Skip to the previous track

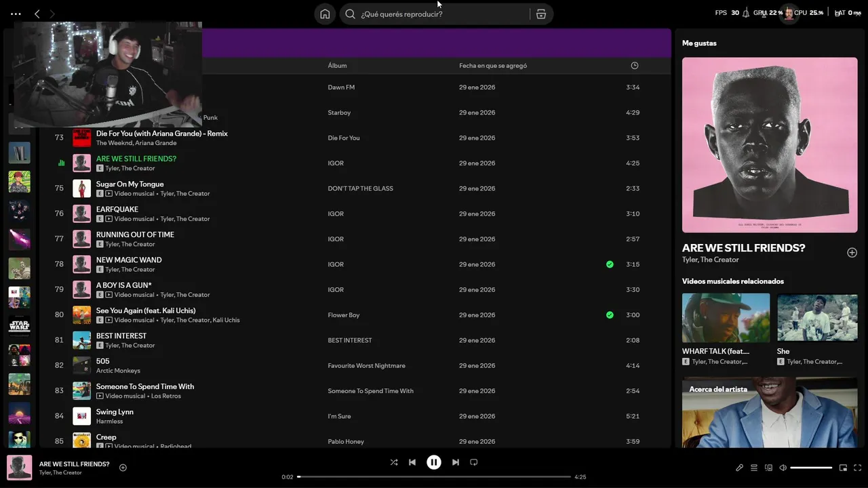click(412, 462)
